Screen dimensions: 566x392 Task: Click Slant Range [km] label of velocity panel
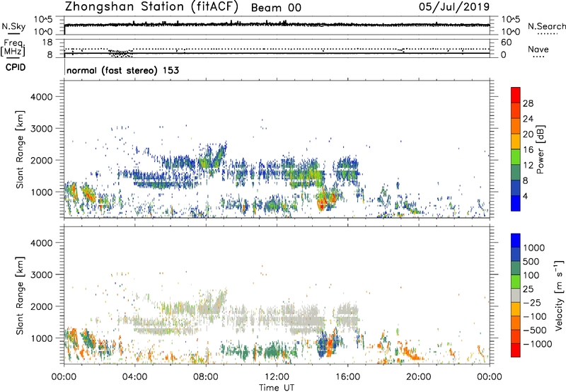click(20, 296)
